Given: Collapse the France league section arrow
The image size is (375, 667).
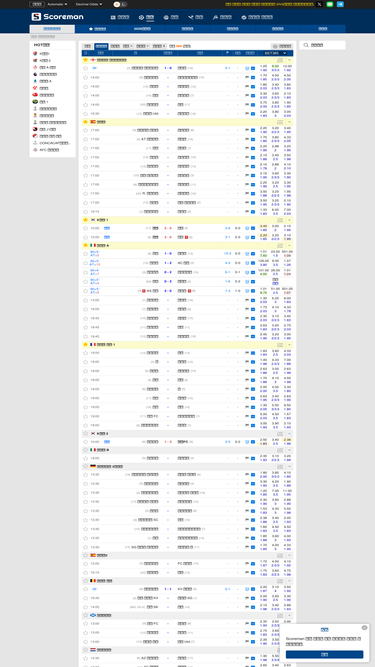Looking at the screenshot, I should 289,345.
